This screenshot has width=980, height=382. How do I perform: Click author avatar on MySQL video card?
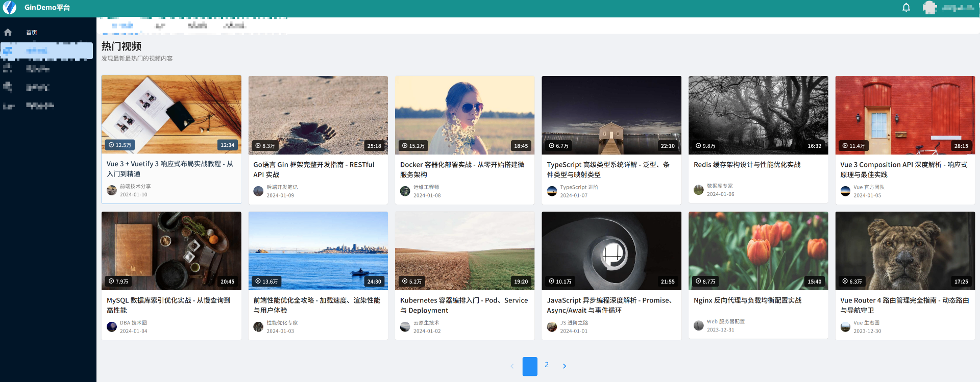tap(111, 327)
